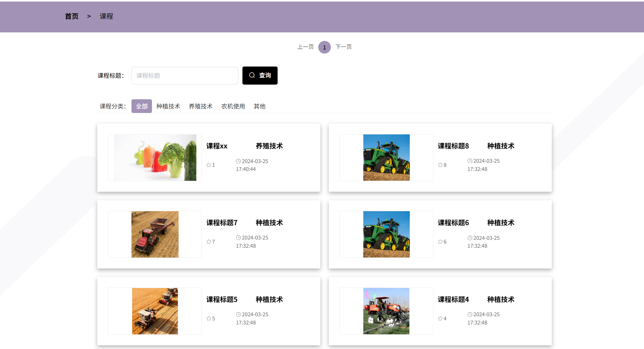Filter courses by 种植技术 category

click(x=168, y=106)
